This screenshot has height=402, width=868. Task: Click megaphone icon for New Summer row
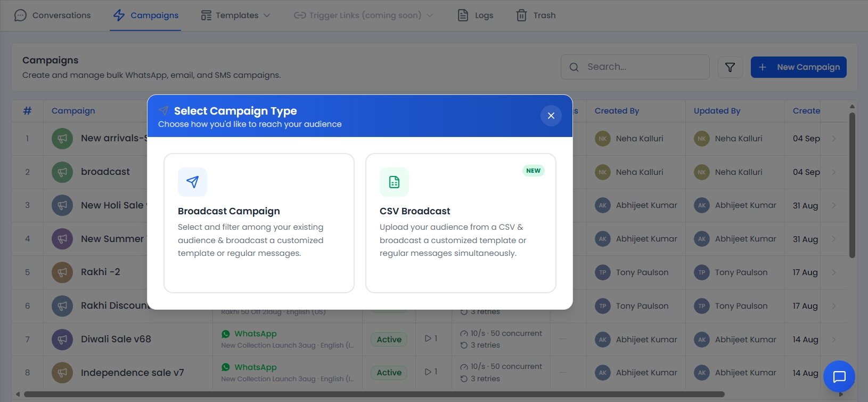pos(62,239)
